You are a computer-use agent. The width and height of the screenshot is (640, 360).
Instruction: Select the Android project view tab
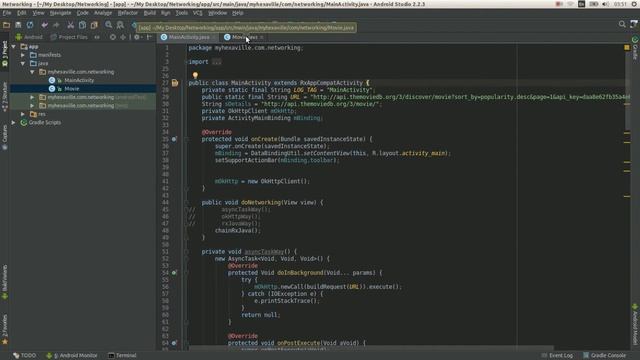pos(29,37)
